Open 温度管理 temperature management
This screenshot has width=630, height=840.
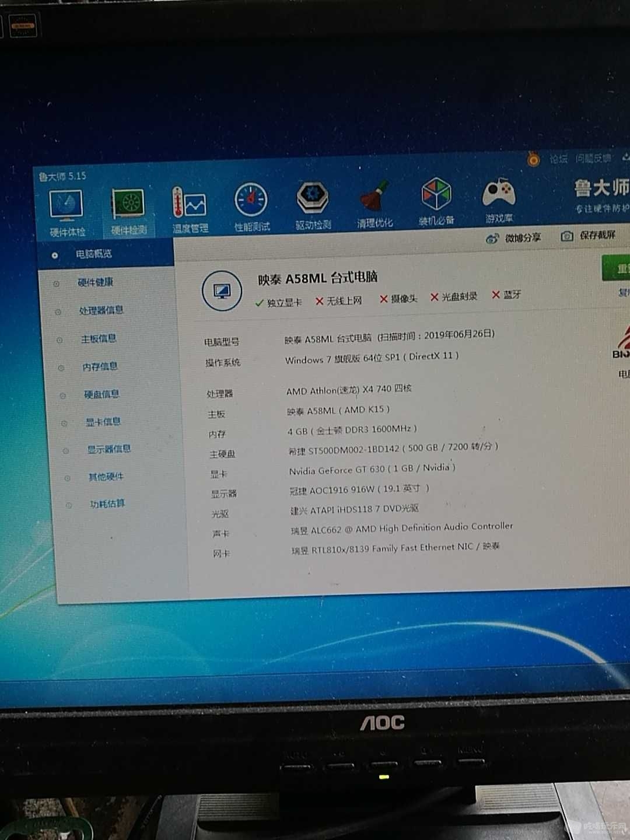(x=190, y=209)
